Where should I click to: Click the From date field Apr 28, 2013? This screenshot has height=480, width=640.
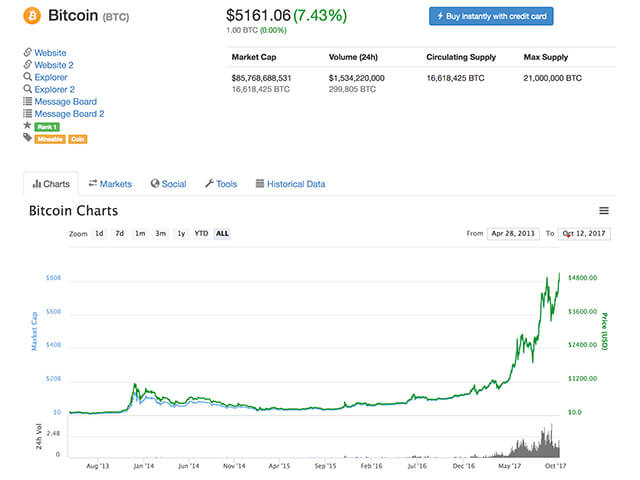click(513, 233)
